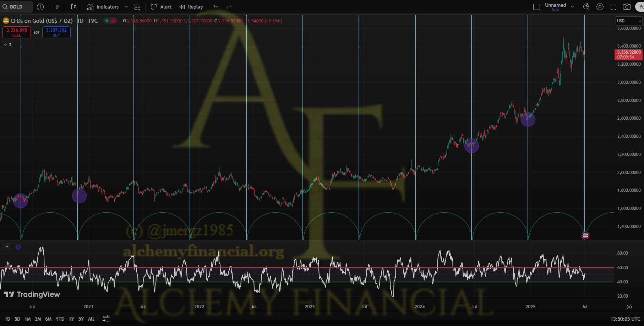
Task: Enter fullscreen mode
Action: click(613, 7)
